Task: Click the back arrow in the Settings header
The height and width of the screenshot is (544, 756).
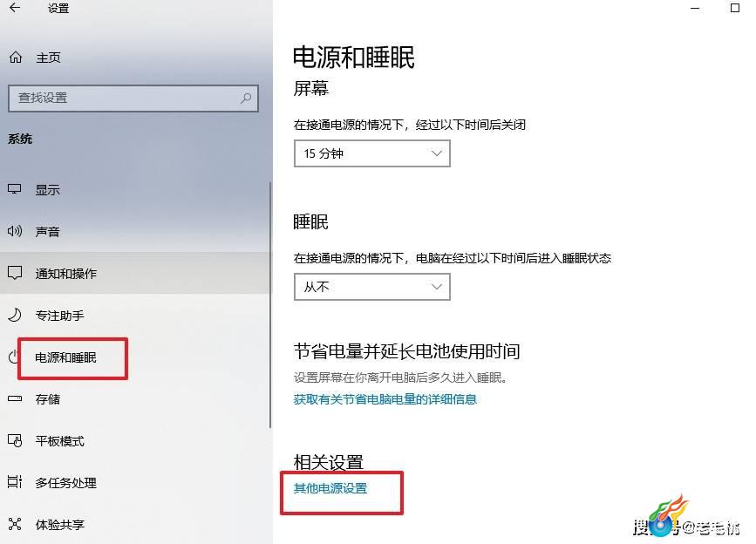Action: tap(15, 8)
